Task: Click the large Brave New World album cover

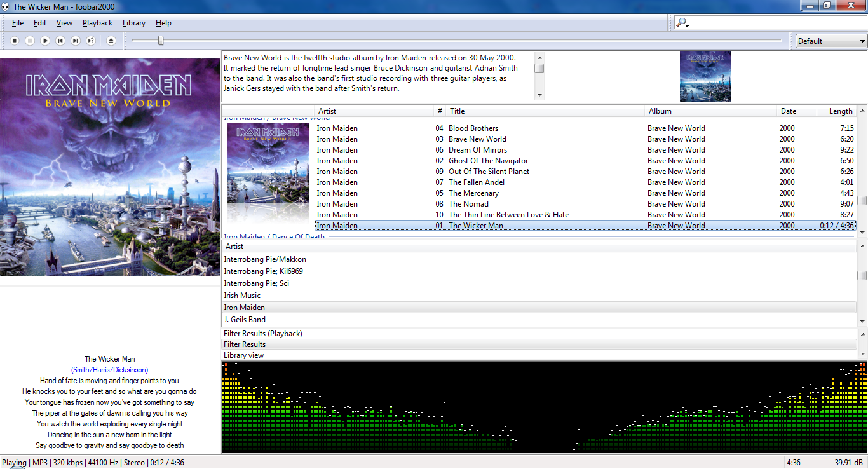Action: pyautogui.click(x=110, y=167)
